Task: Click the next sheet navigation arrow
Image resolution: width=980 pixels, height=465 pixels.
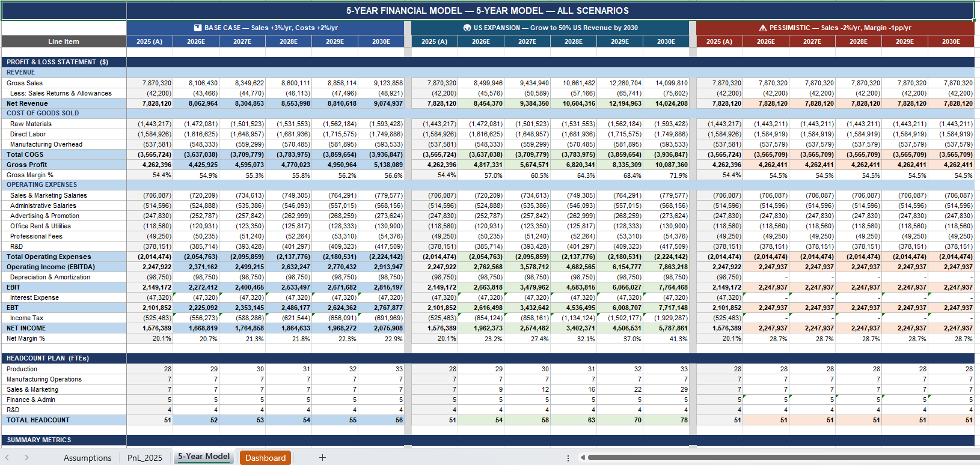Action: pos(26,458)
